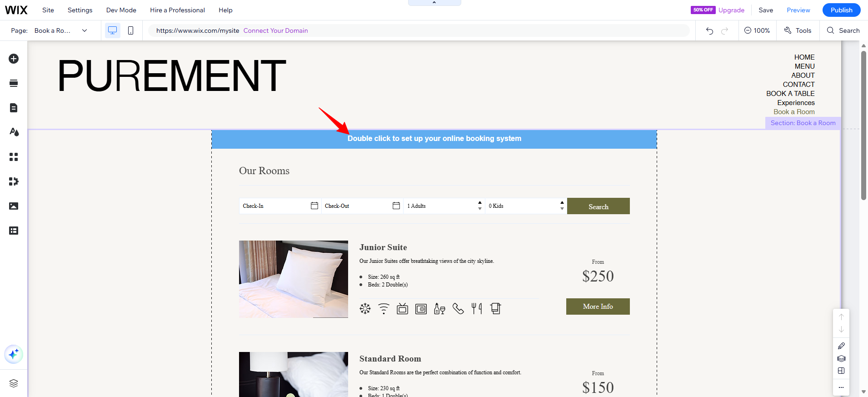Viewport: 868px width, 397px height.
Task: Click the Check-Out date field
Action: tap(362, 206)
